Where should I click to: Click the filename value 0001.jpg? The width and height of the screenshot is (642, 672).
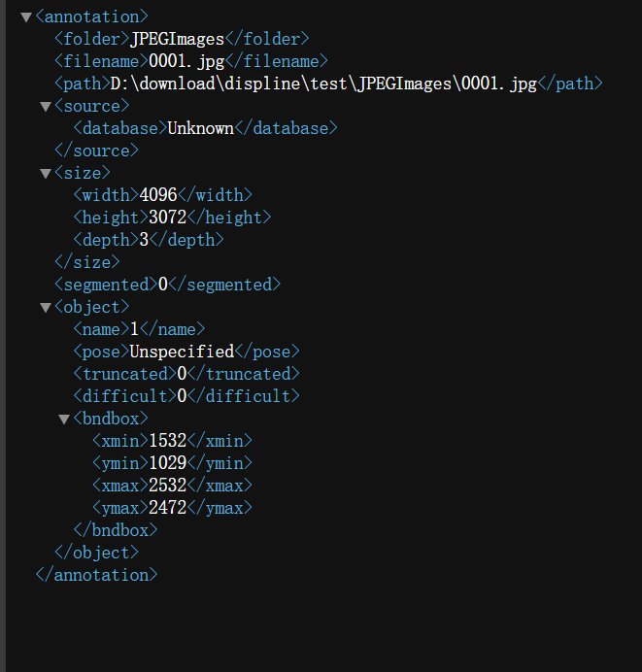pos(186,62)
